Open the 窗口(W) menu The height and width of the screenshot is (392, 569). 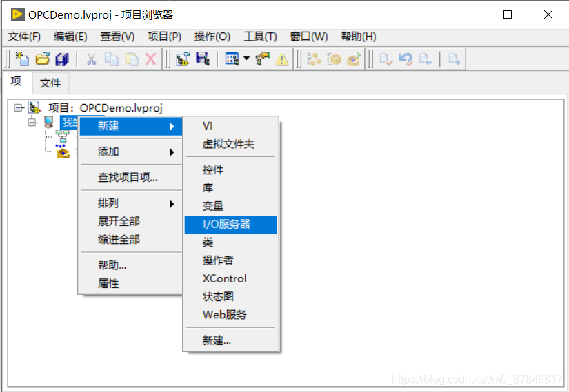pyautogui.click(x=309, y=37)
